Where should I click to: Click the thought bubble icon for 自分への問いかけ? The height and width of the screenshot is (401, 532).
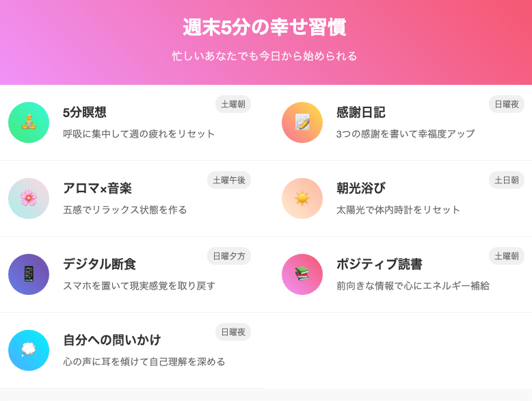click(29, 350)
